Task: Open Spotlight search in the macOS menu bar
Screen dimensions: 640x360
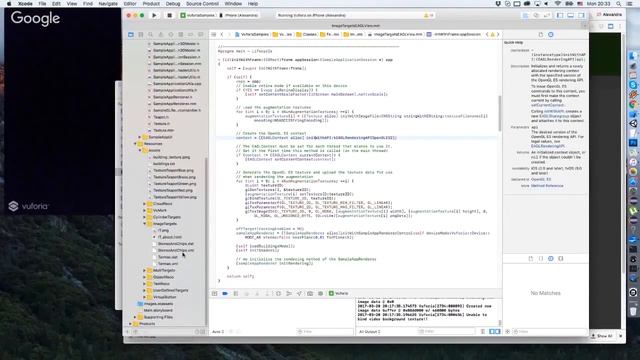Action: pyautogui.click(x=619, y=4)
